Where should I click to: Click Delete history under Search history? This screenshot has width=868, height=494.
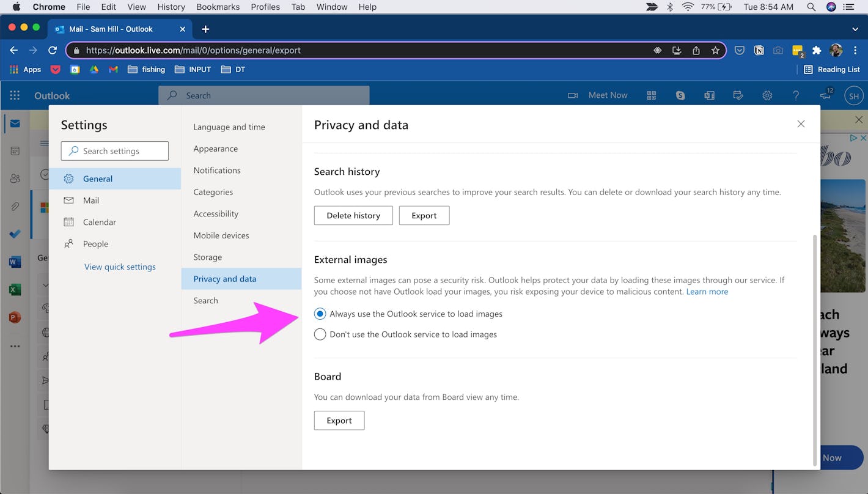tap(353, 215)
